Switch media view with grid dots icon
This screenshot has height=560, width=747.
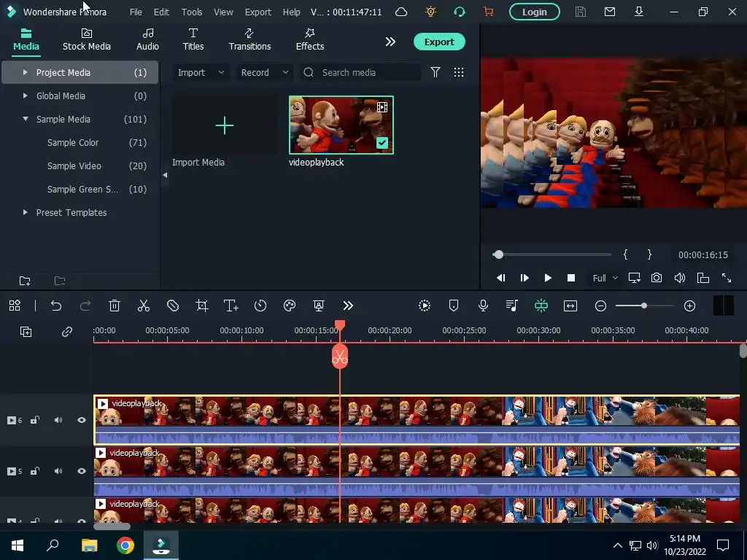coord(459,72)
